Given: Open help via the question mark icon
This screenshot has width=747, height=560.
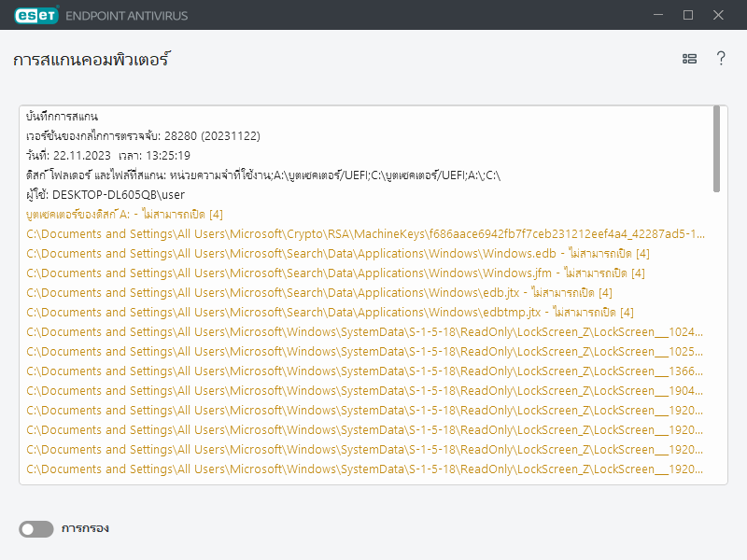Looking at the screenshot, I should pos(721,58).
